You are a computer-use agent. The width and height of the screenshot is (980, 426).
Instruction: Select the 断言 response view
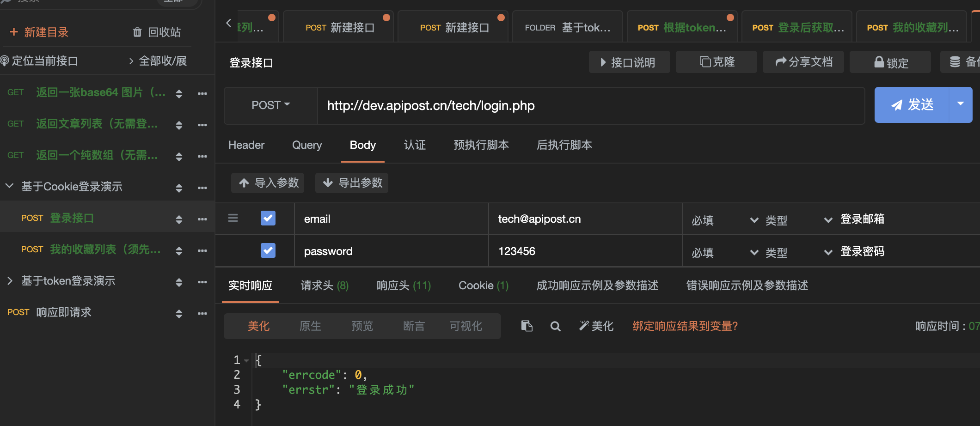pos(414,326)
